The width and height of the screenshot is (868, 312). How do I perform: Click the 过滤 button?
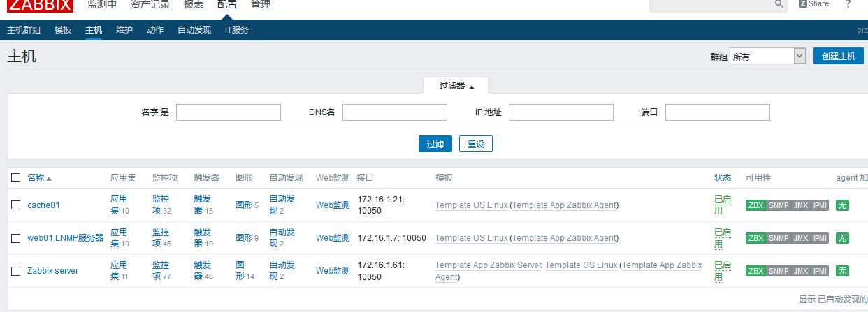click(435, 144)
